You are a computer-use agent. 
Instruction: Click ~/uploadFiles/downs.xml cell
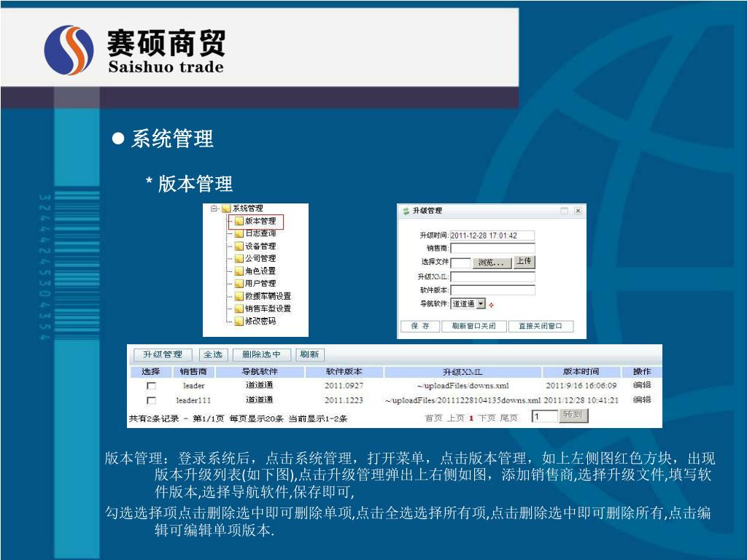[x=463, y=386]
